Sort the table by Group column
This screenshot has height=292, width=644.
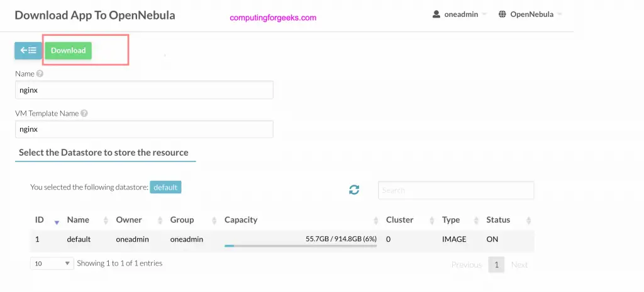tap(193, 220)
